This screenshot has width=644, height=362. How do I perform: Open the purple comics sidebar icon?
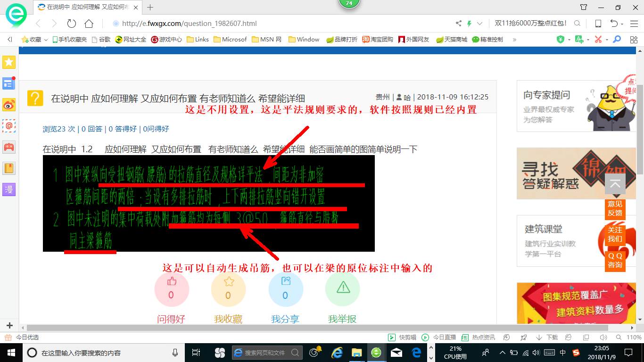click(x=9, y=189)
